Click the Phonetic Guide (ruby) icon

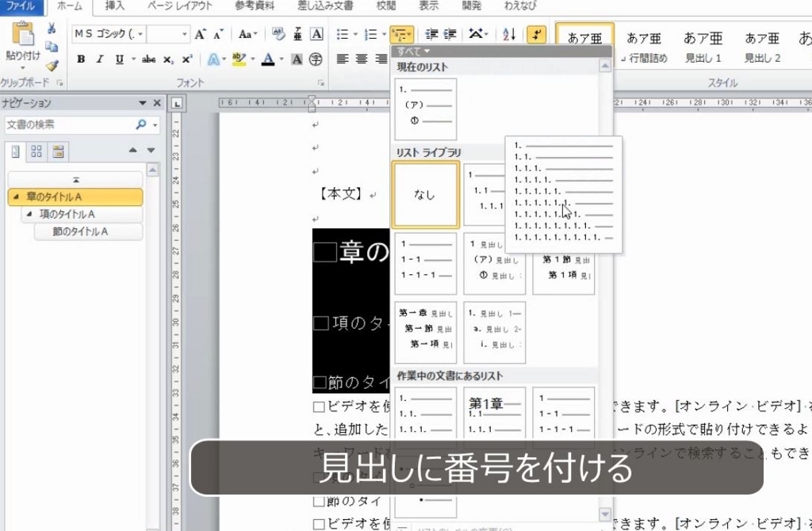coord(297,35)
